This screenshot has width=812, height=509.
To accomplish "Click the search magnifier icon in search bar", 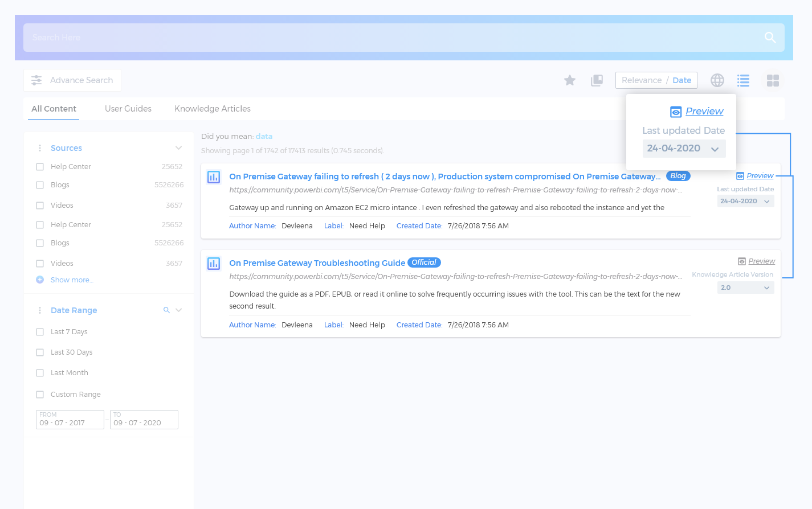I will pos(770,38).
